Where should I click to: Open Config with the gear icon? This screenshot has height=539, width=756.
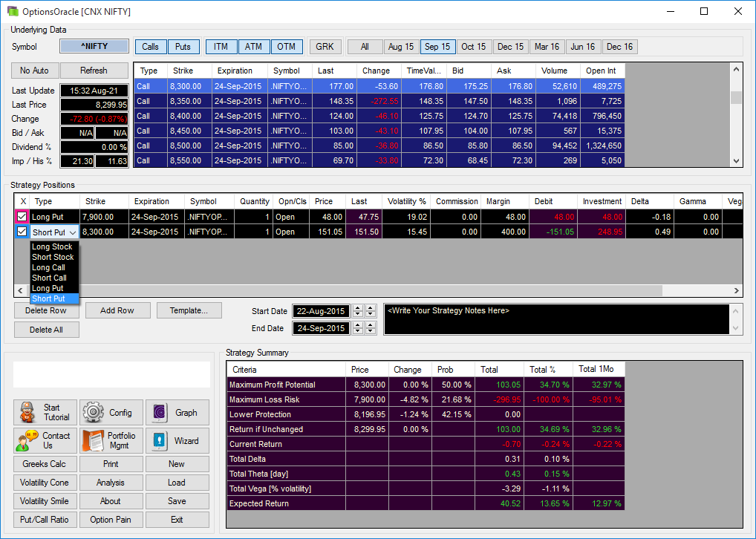(111, 412)
